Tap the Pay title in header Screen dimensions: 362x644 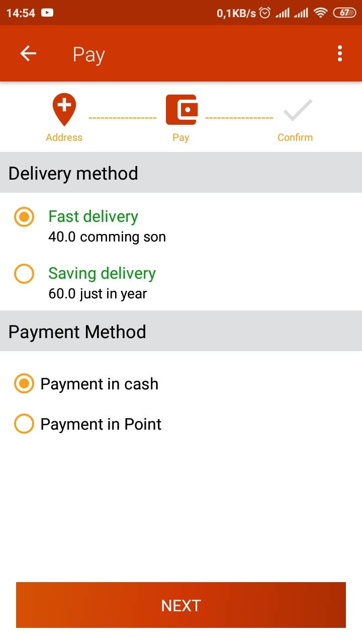tap(88, 54)
